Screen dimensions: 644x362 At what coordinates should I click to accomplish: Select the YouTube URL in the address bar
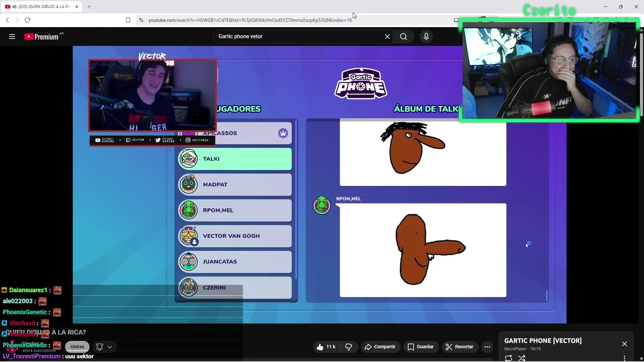250,20
